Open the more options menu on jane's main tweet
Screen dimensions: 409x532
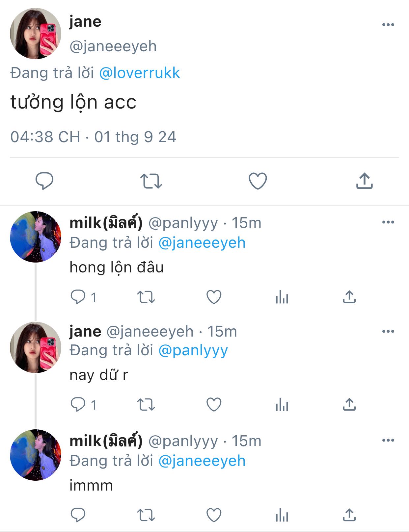click(388, 25)
